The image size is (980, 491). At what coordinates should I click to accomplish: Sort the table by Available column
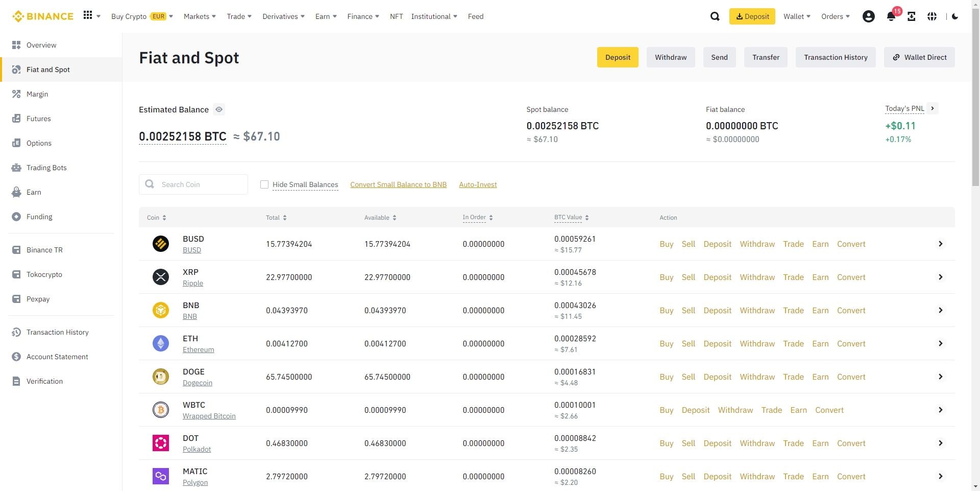click(x=380, y=218)
